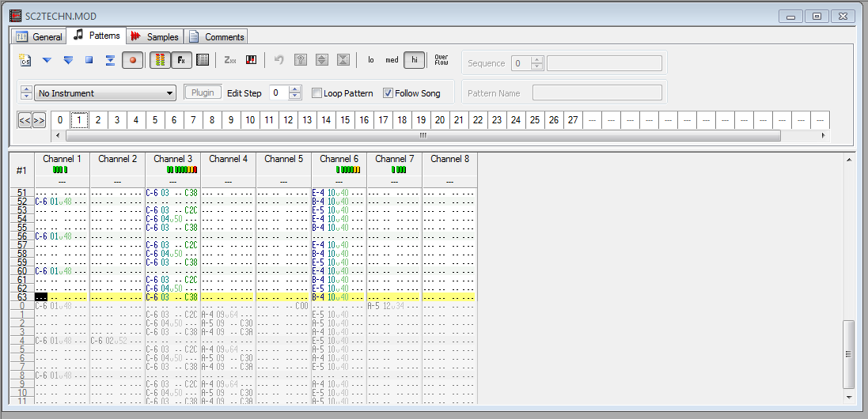Click the Expand Pattern icon

(x=321, y=60)
